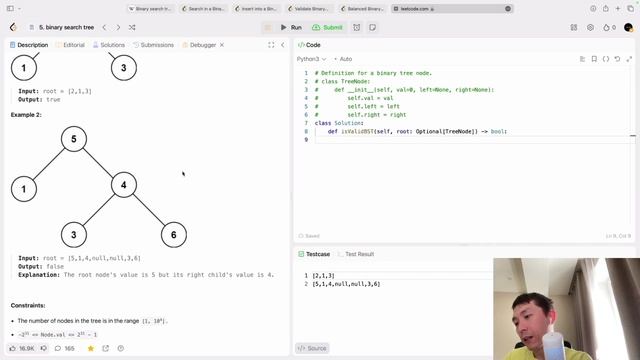Pick a random problem with shuffle icon

tap(132, 27)
